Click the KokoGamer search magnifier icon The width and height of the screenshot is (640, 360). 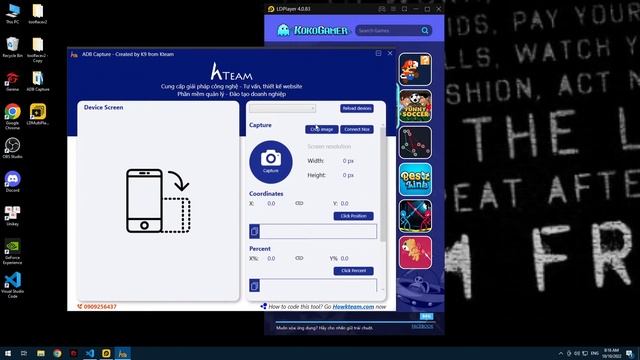425,31
